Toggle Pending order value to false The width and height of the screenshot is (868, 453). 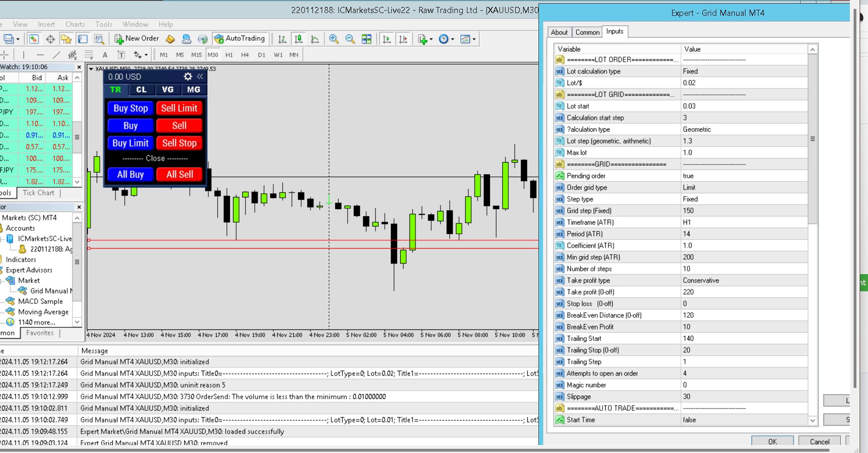pos(743,176)
